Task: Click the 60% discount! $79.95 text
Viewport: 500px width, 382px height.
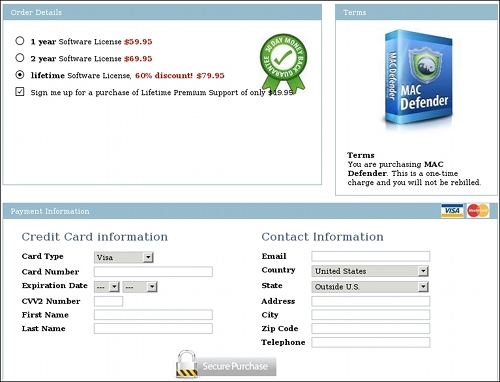Action: click(180, 75)
